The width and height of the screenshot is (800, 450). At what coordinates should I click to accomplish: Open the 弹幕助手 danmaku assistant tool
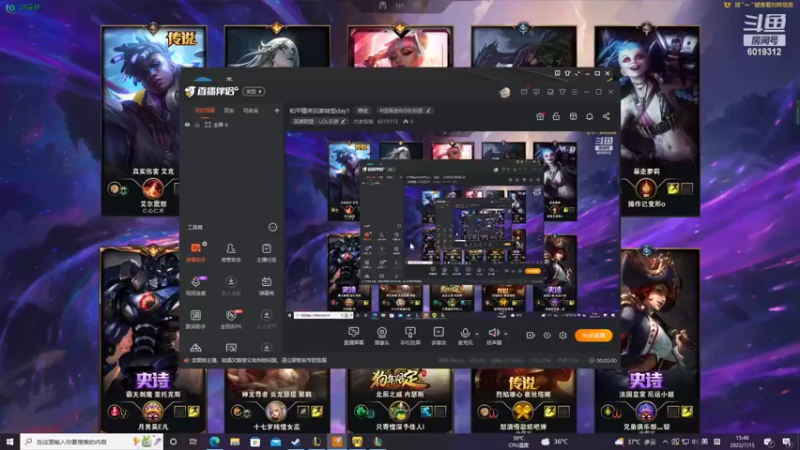pyautogui.click(x=196, y=253)
